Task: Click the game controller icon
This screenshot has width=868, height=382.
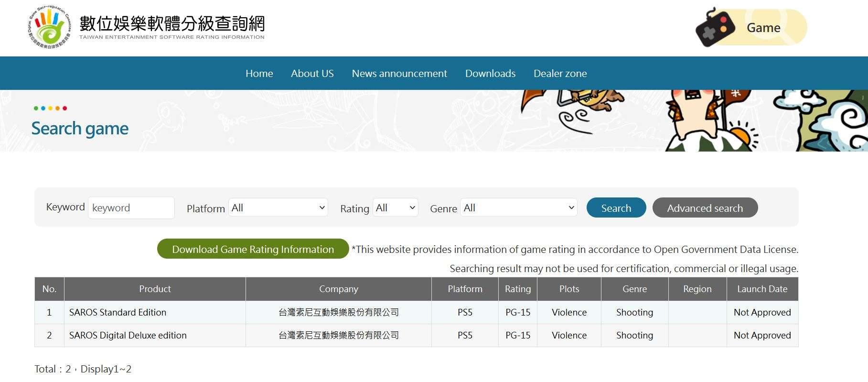Action: [715, 28]
